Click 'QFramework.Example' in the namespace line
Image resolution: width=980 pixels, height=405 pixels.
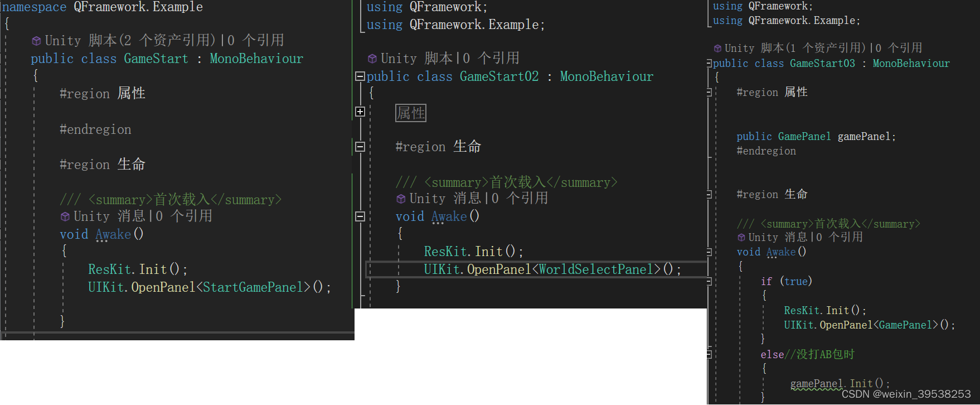(x=138, y=7)
